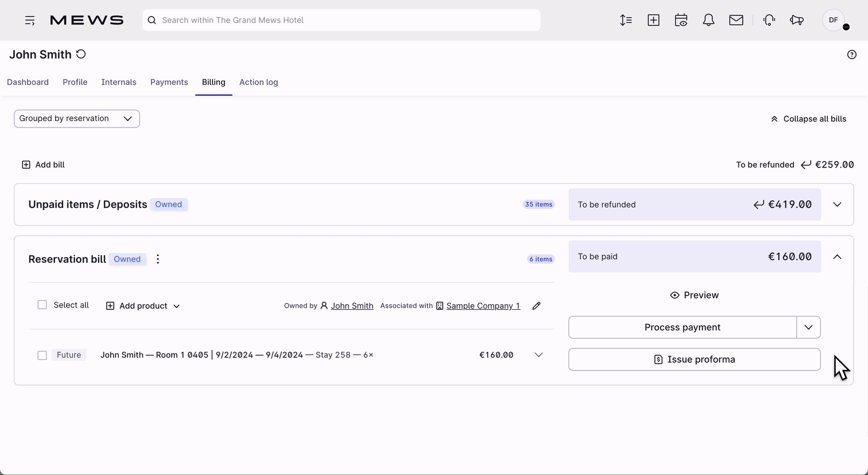Tick the Select all checkbox
The width and height of the screenshot is (868, 475).
point(42,305)
